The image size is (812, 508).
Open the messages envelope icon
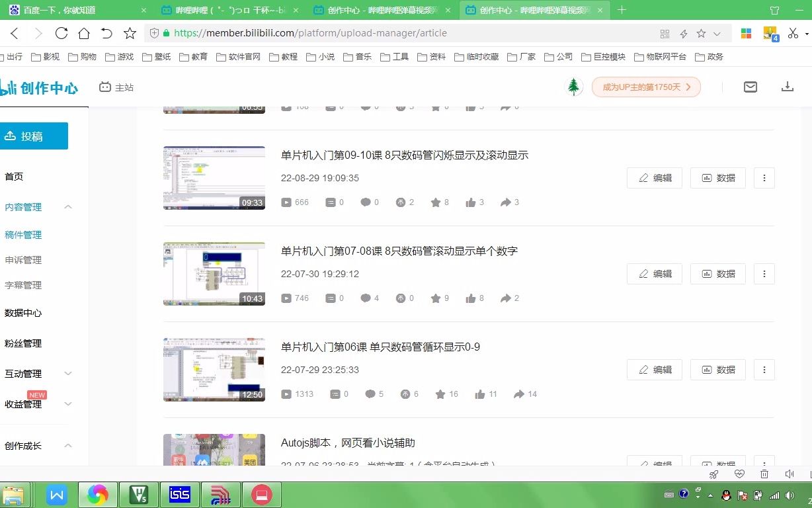(x=750, y=87)
